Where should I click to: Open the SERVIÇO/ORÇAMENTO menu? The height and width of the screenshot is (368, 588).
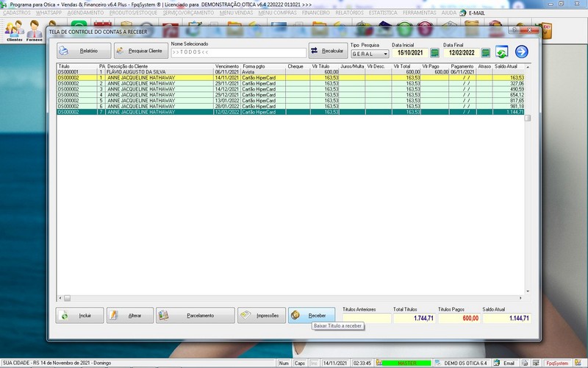pyautogui.click(x=188, y=13)
